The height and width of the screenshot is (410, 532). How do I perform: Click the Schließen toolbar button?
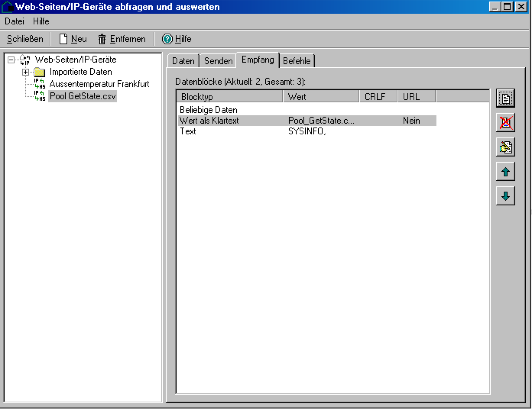click(x=25, y=39)
